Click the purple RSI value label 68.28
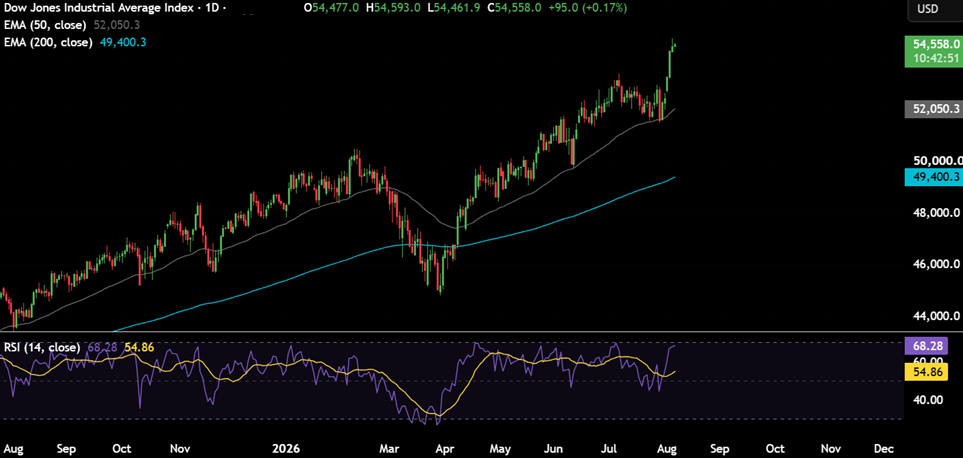963x458 pixels. (927, 345)
